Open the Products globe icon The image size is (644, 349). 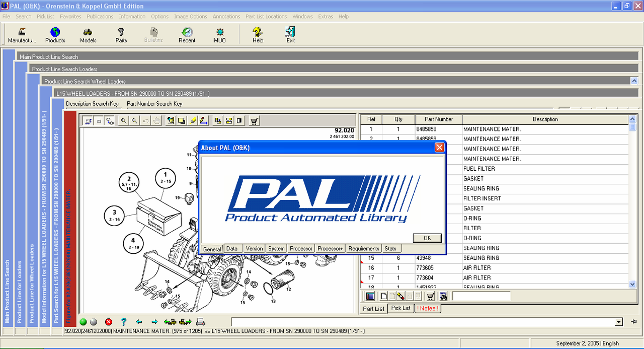coord(55,35)
